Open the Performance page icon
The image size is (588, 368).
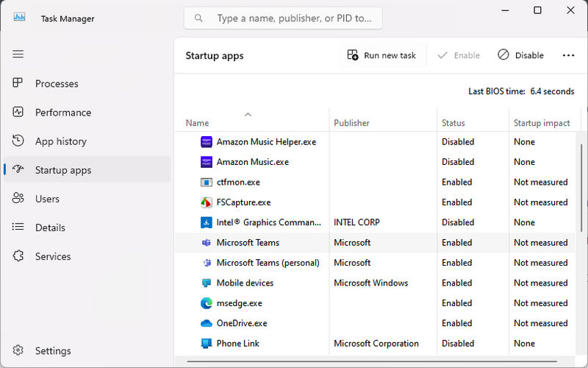click(x=18, y=112)
